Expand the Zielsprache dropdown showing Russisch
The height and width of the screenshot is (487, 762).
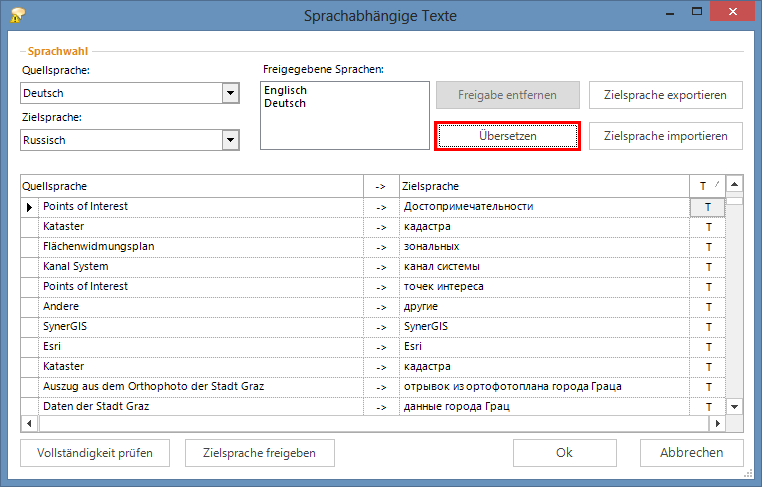tap(231, 141)
